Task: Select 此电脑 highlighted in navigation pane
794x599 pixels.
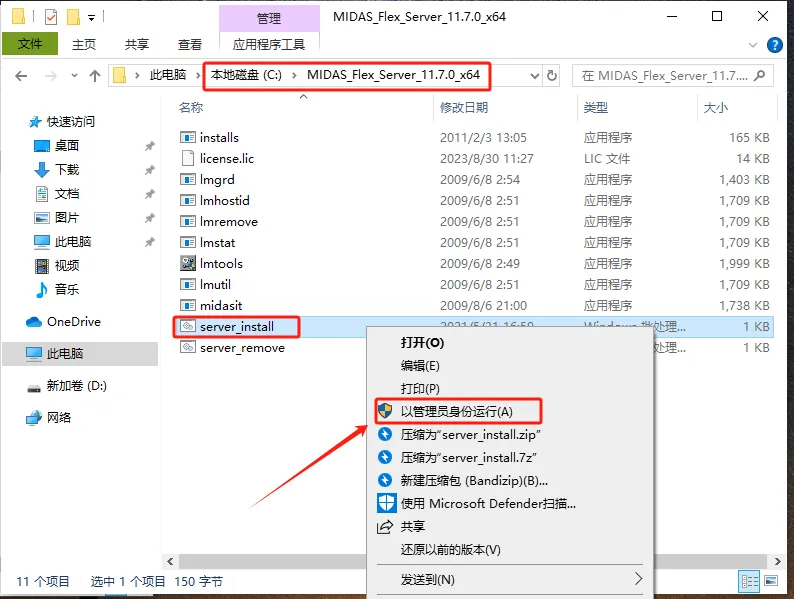Action: coord(80,353)
